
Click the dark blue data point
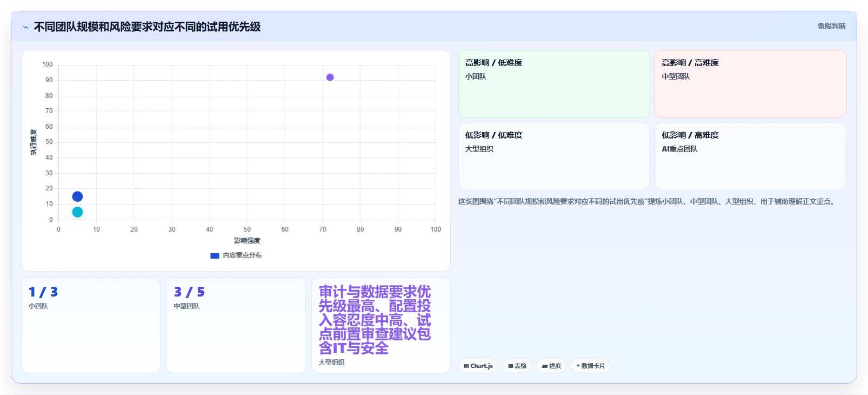(77, 196)
